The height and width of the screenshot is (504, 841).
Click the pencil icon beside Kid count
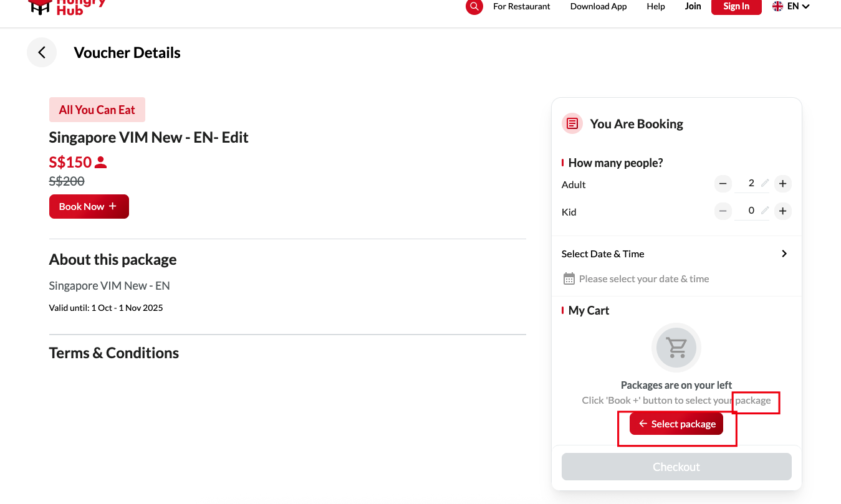765,211
